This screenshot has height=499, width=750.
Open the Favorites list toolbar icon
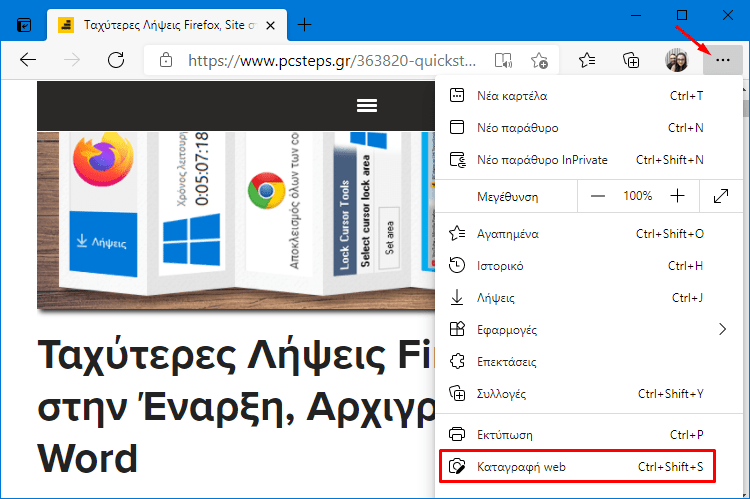(x=587, y=60)
